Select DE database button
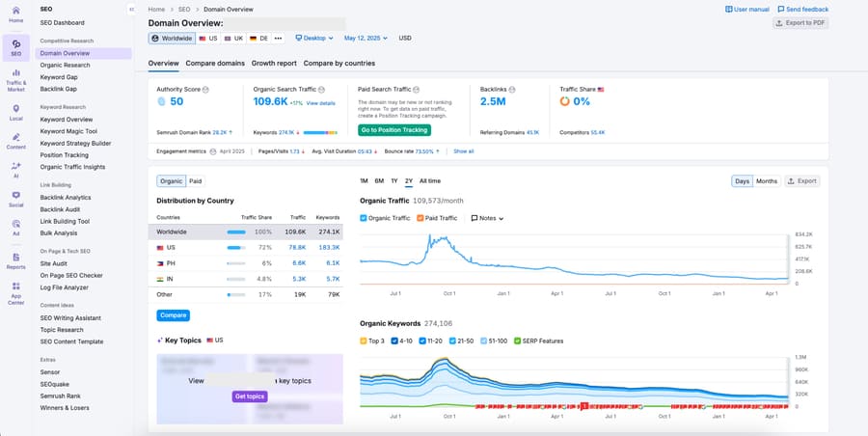868x436 pixels. (x=258, y=39)
